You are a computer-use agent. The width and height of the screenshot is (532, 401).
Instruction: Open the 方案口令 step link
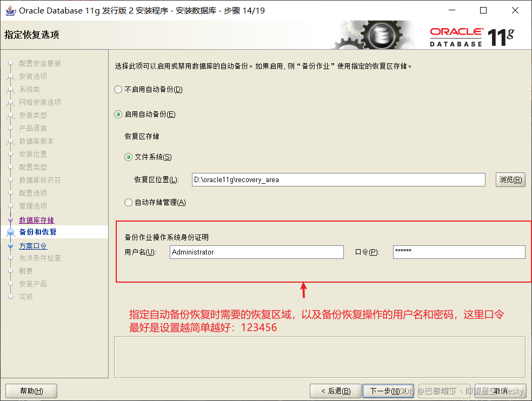[33, 246]
